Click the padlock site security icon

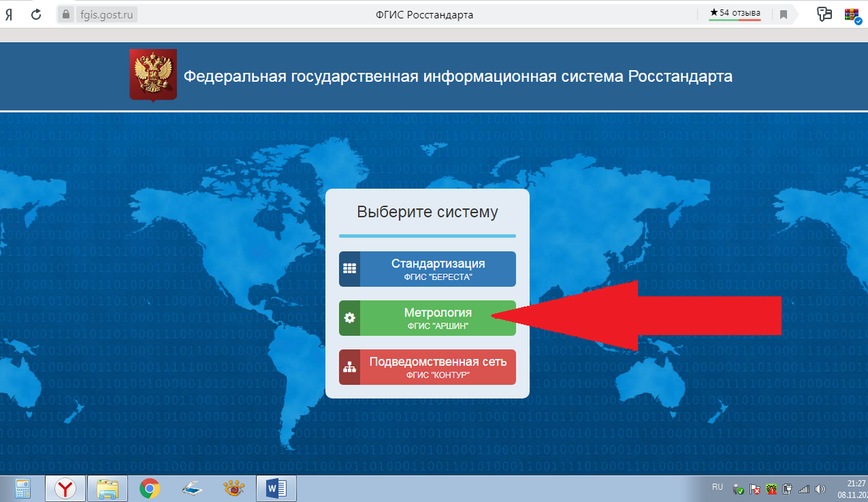point(66,14)
